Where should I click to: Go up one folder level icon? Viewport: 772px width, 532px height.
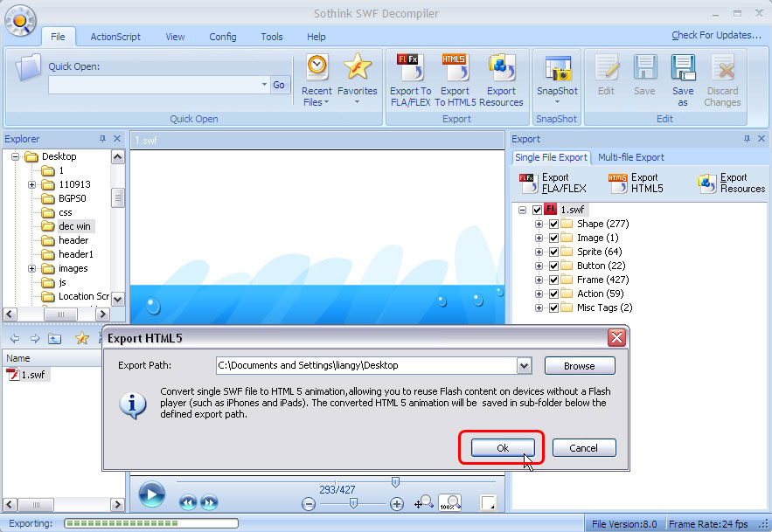pyautogui.click(x=55, y=339)
